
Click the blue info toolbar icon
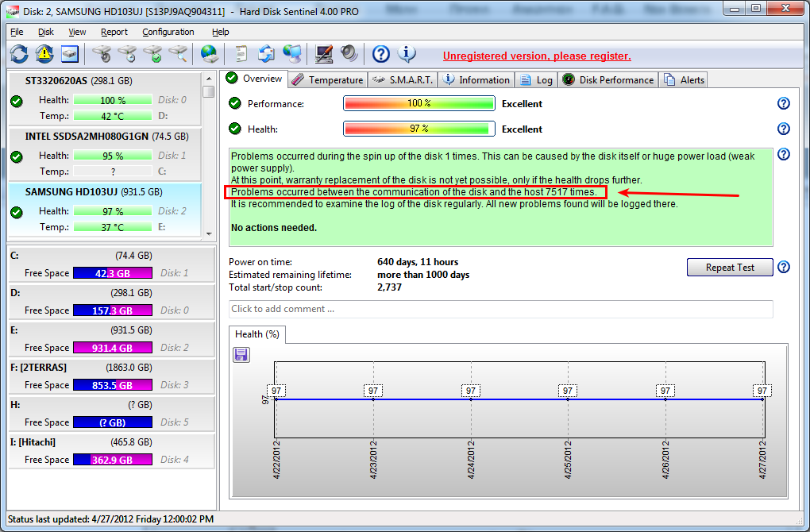click(x=407, y=54)
